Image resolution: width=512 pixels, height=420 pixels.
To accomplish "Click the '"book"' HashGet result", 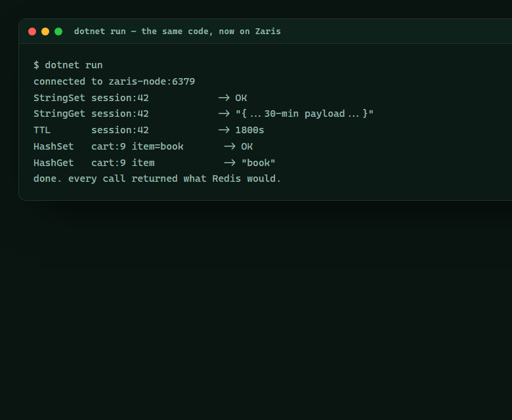I will pyautogui.click(x=258, y=163).
